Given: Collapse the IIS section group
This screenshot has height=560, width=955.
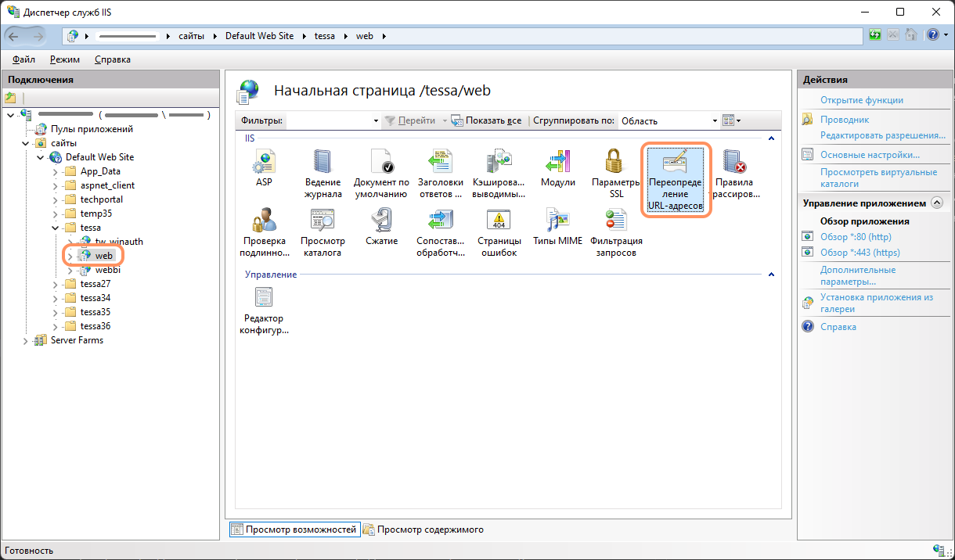Looking at the screenshot, I should coord(771,138).
